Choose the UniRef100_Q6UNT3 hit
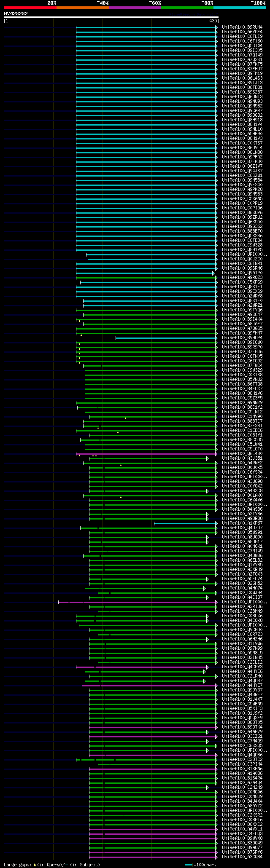This screenshot has height=868, width=270. point(242,96)
